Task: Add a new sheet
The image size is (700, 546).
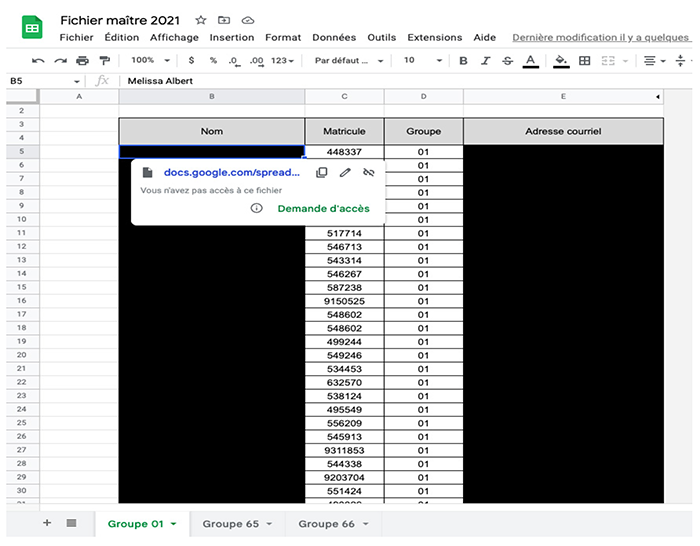Action: (x=47, y=523)
